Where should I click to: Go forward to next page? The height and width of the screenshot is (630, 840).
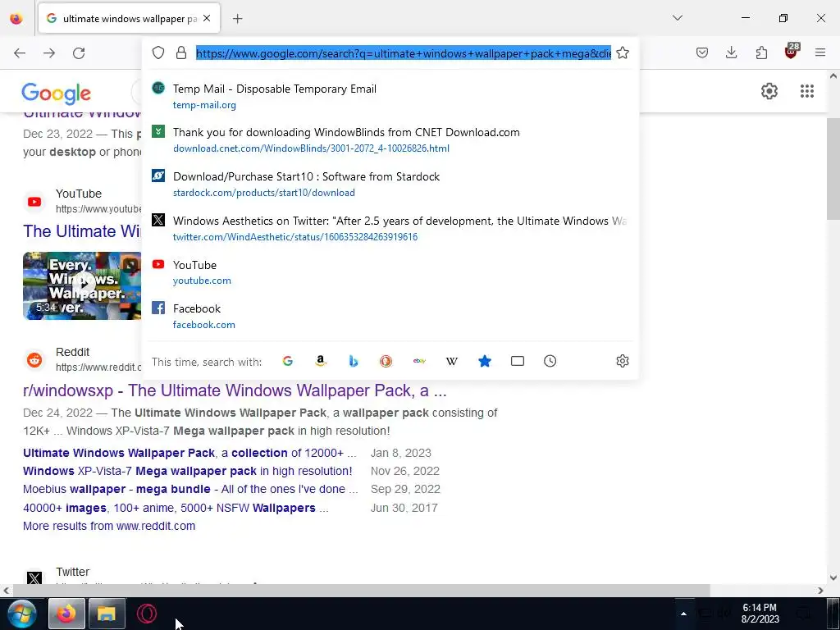click(x=49, y=53)
